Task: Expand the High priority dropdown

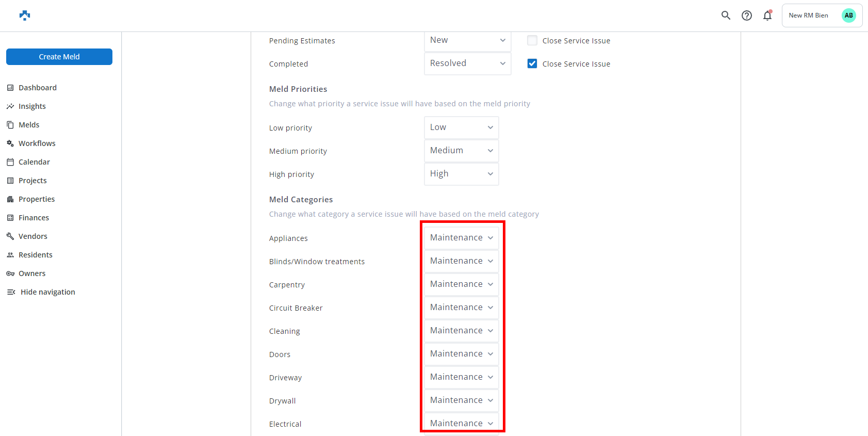Action: pyautogui.click(x=461, y=174)
